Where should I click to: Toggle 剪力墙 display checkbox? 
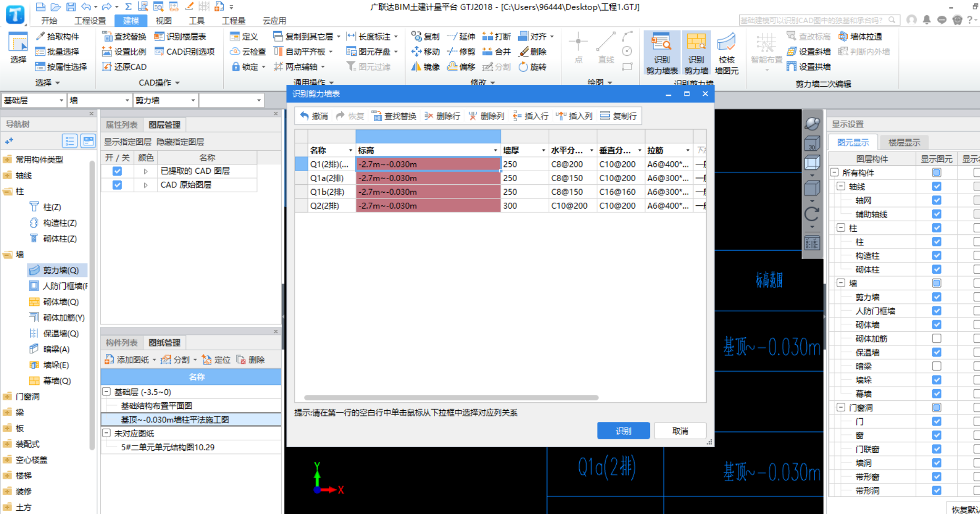click(936, 297)
